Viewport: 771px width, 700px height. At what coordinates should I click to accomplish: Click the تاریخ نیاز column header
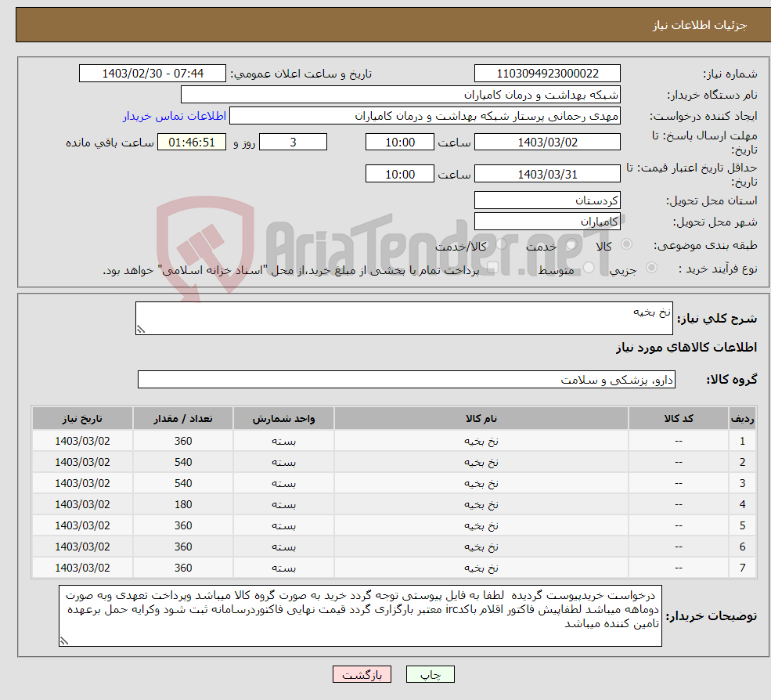[x=83, y=419]
